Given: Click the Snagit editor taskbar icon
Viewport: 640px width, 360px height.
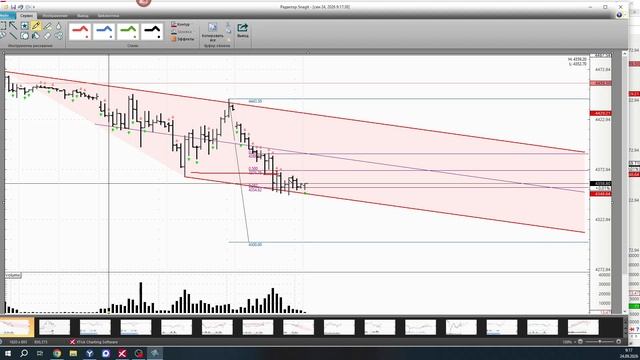Looking at the screenshot, I should (x=155, y=353).
